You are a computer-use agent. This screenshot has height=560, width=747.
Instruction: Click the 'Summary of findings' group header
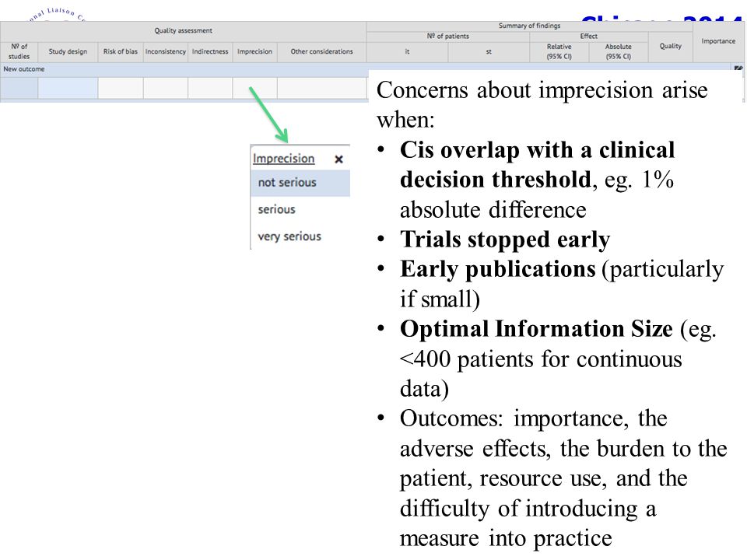[x=529, y=26]
